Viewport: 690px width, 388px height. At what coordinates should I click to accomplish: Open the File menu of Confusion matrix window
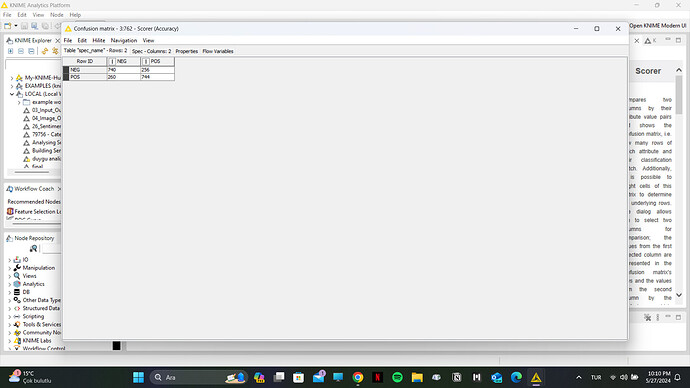coord(68,40)
